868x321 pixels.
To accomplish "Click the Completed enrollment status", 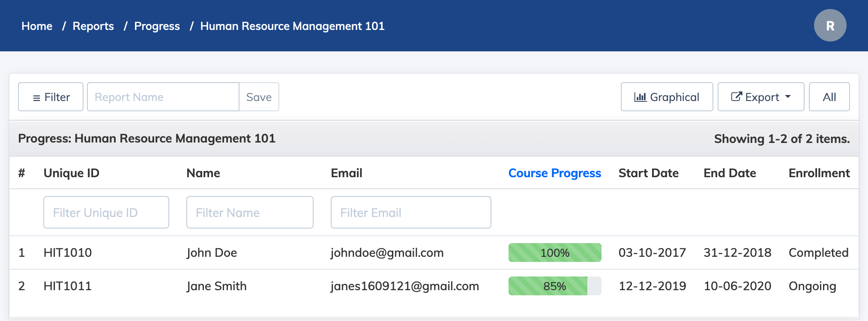I will click(x=818, y=253).
